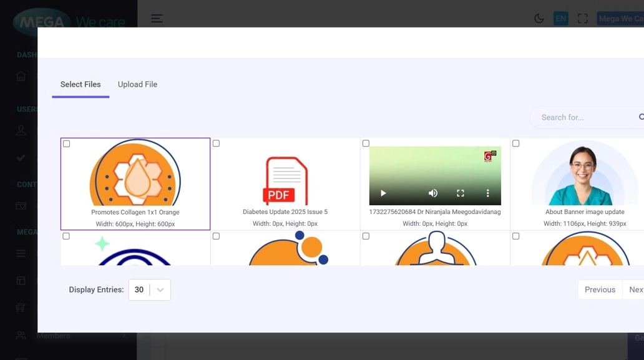The height and width of the screenshot is (360, 644).
Task: Mute the video using speaker icon
Action: (433, 193)
